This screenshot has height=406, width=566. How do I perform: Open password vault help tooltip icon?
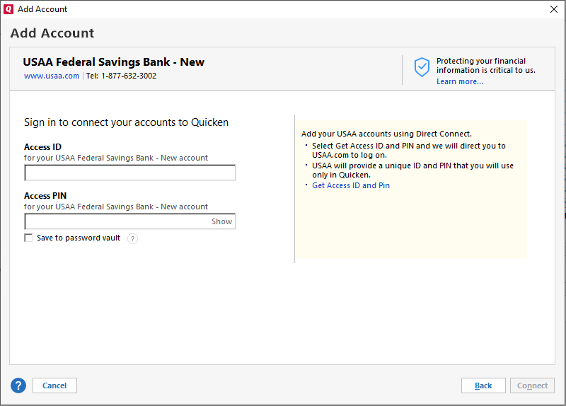tap(132, 239)
